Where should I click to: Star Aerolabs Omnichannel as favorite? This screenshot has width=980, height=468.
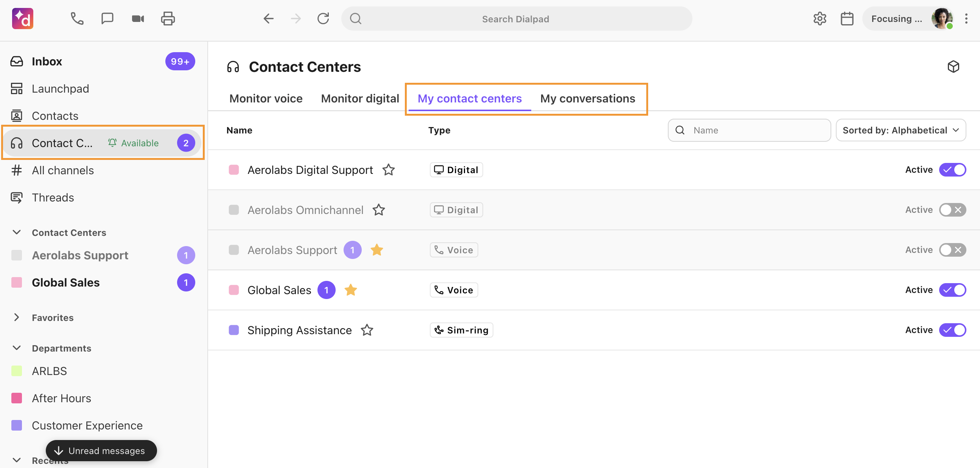tap(378, 210)
